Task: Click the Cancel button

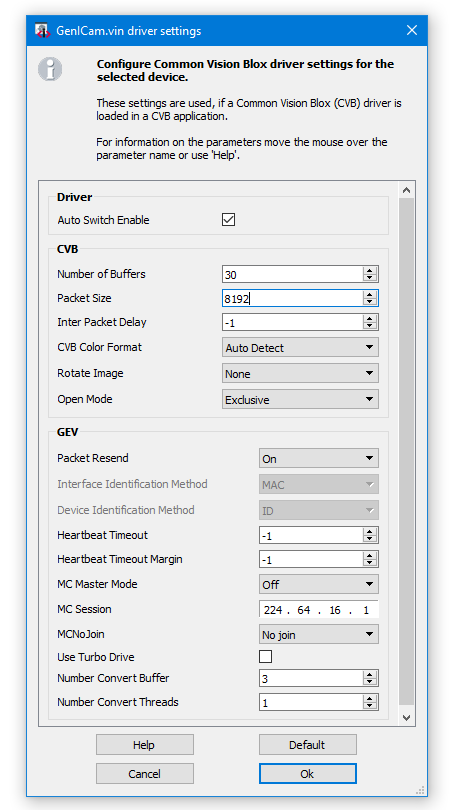Action: point(145,774)
